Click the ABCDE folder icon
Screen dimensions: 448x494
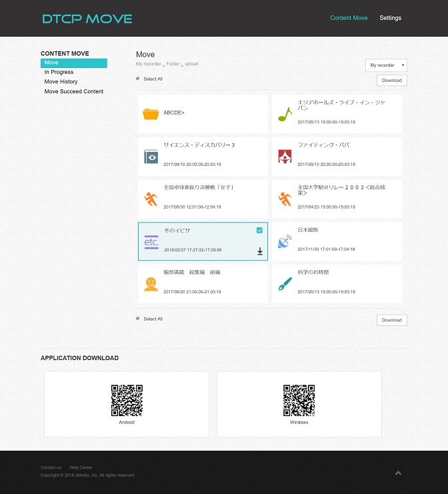click(x=151, y=114)
